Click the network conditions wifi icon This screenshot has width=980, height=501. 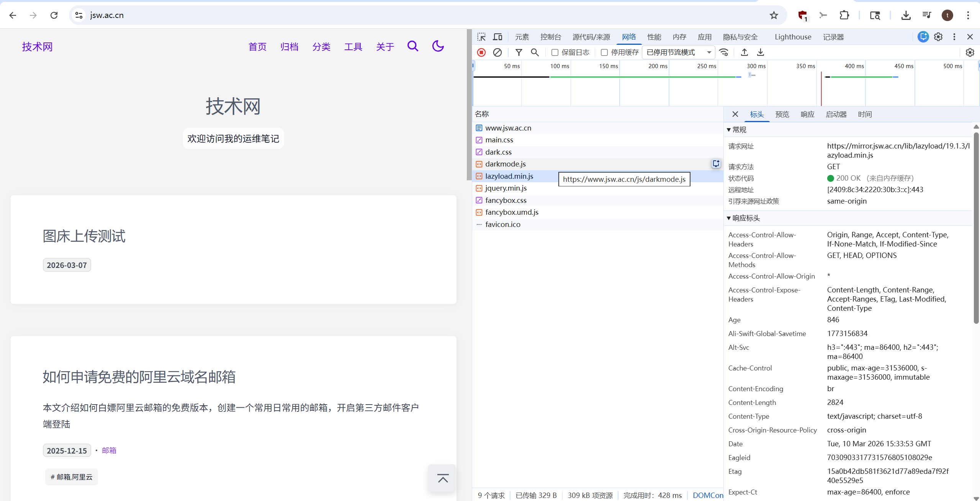point(723,52)
